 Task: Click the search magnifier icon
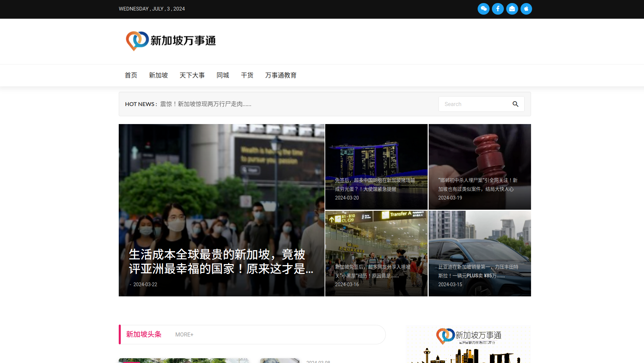[515, 104]
